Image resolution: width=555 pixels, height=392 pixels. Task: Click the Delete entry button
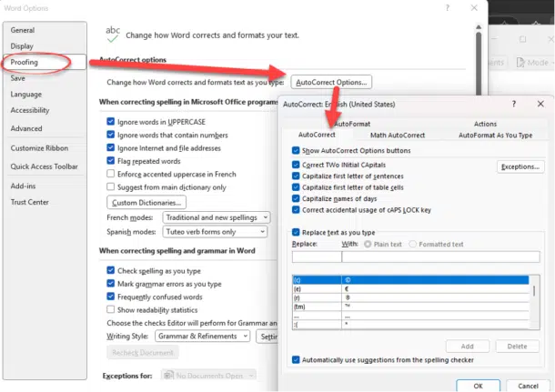click(x=517, y=347)
